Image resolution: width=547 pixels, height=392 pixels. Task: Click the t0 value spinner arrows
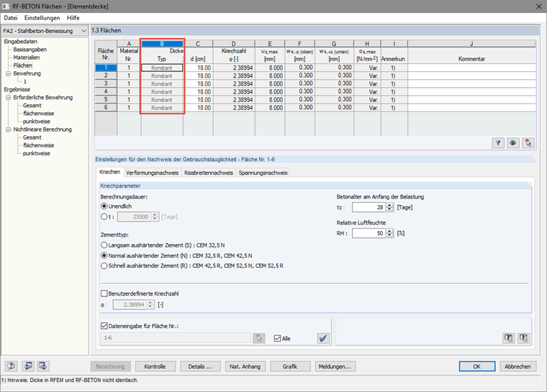(x=390, y=207)
